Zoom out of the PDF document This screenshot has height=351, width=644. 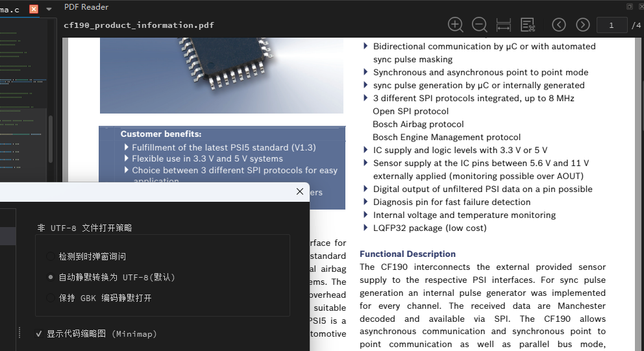click(x=479, y=25)
